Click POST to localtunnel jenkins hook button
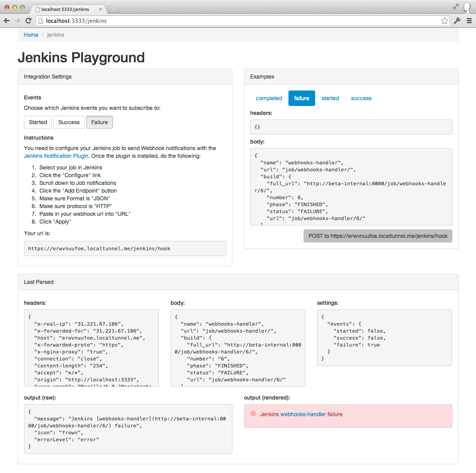Viewport: 476px width, 473px height. coord(378,236)
